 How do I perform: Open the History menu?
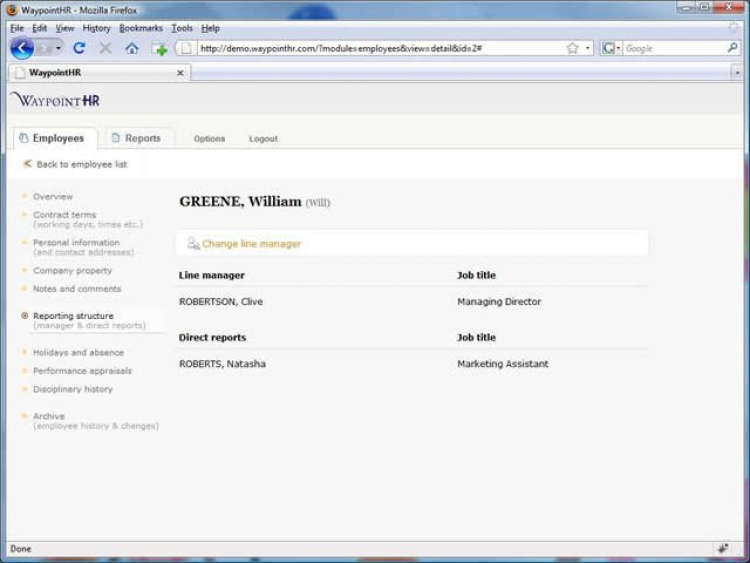pos(96,28)
